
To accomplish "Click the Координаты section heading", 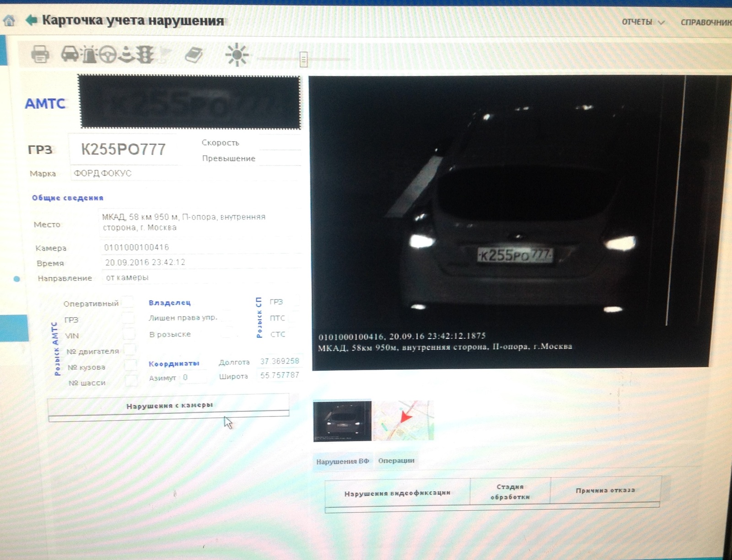I will click(174, 363).
